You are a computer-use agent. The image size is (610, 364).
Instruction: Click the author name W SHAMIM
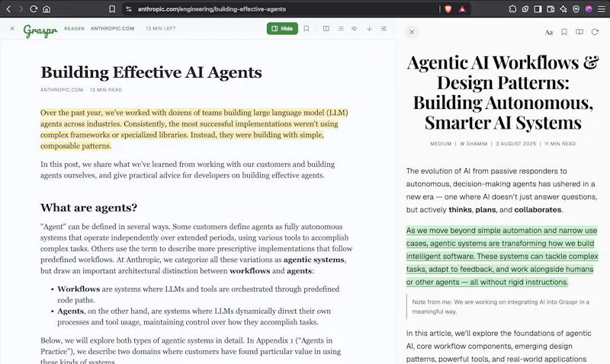[x=474, y=144]
